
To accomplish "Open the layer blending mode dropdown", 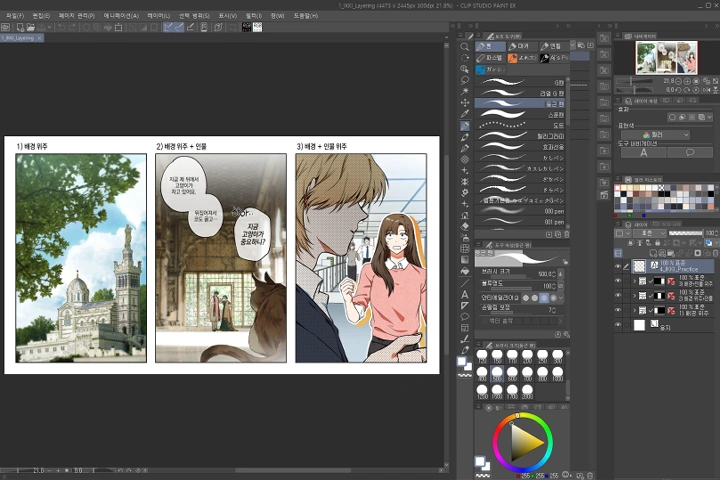I will 648,233.
